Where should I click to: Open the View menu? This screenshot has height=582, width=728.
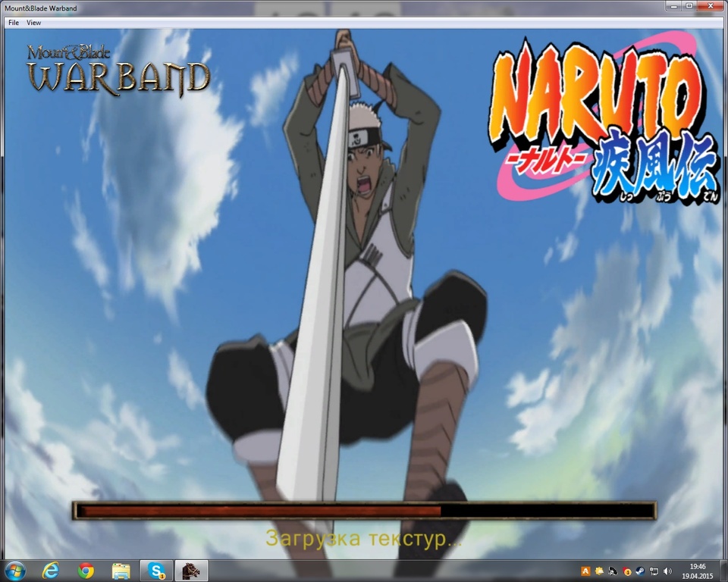click(x=33, y=22)
